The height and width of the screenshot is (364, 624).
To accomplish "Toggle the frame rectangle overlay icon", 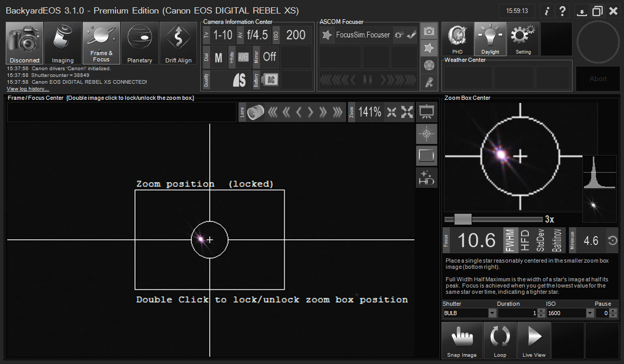I will click(427, 155).
